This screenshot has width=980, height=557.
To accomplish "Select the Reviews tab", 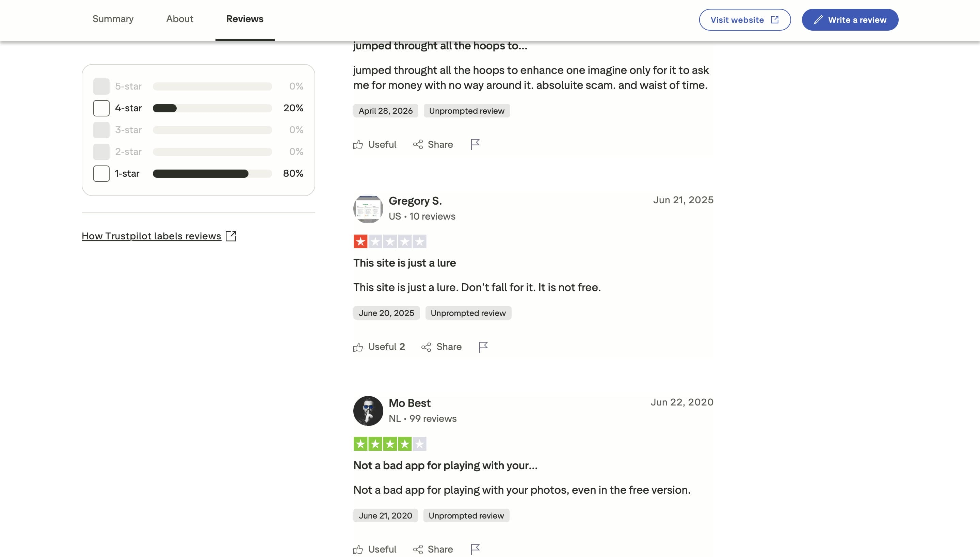I will (245, 19).
